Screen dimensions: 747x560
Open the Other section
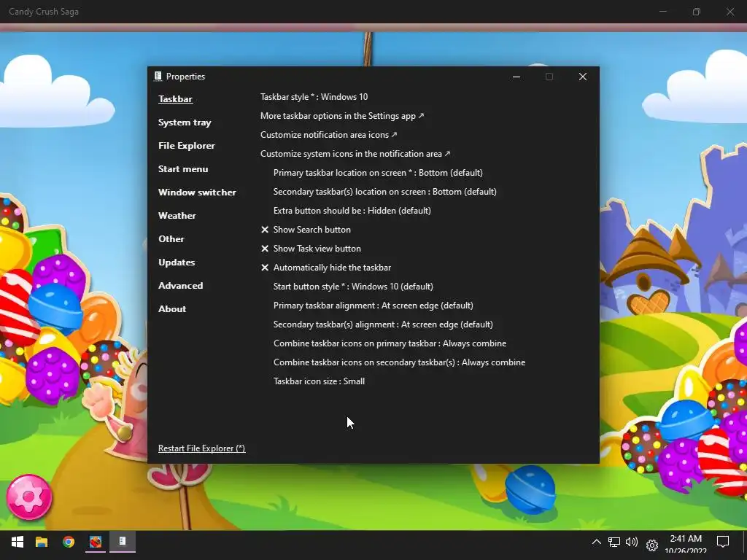171,239
